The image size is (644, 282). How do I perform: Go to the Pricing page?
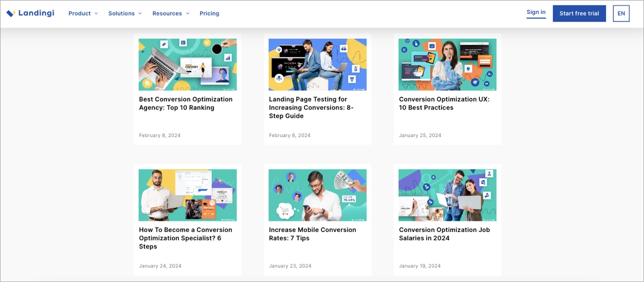click(209, 13)
